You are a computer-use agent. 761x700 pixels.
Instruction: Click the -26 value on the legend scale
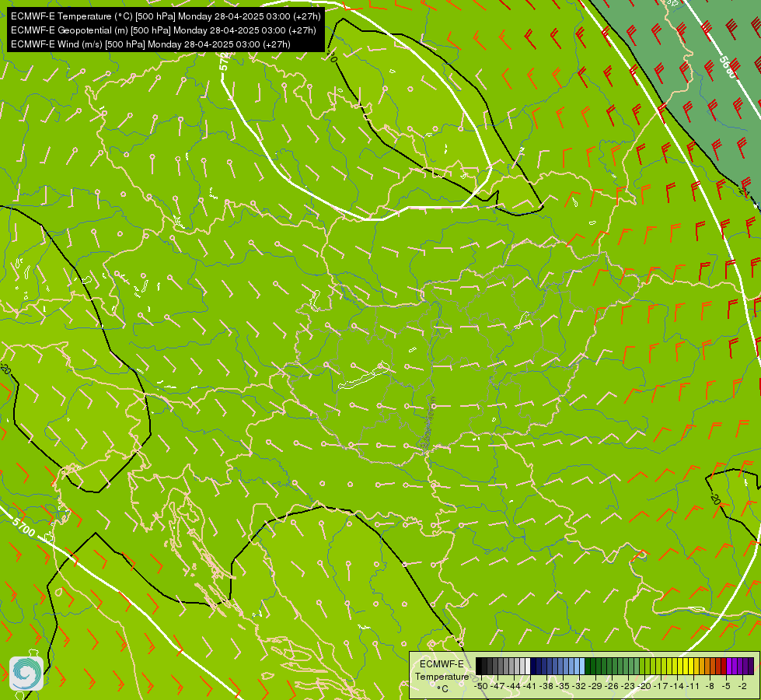point(612,686)
